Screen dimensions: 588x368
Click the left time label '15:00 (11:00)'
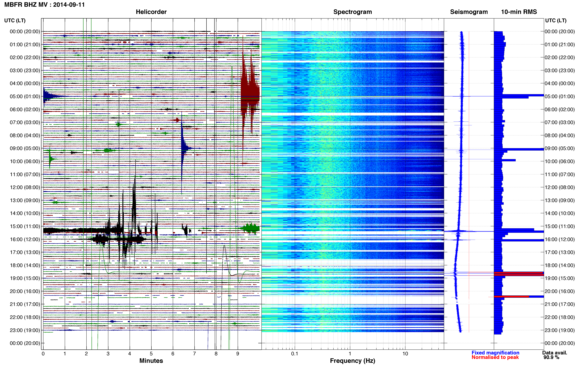coord(25,226)
